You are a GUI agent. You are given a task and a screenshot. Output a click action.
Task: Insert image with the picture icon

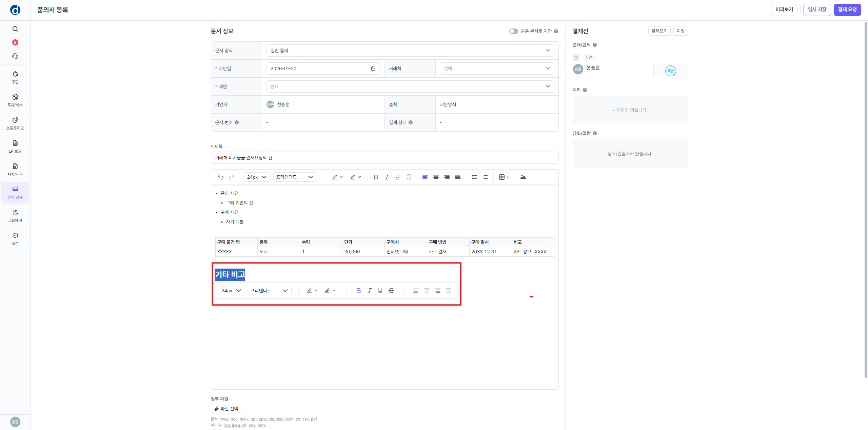pyautogui.click(x=523, y=177)
